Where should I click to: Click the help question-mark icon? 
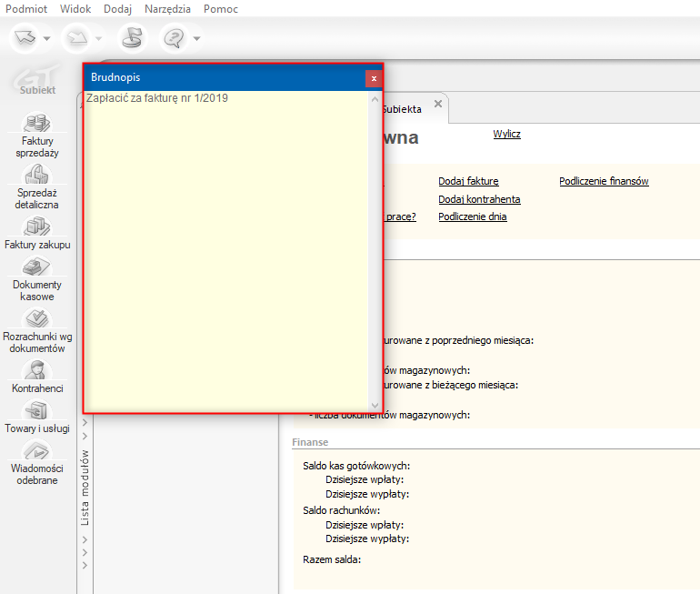[x=174, y=38]
